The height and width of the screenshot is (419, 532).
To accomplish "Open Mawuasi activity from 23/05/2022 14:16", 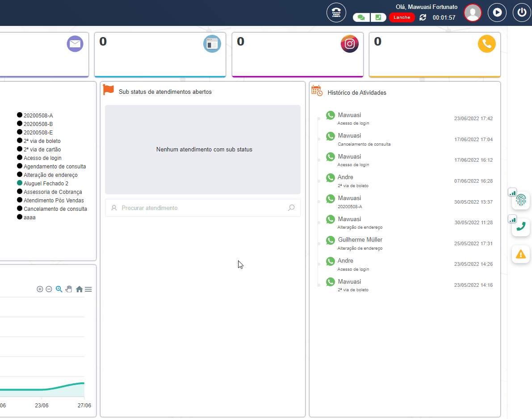I will pos(409,285).
